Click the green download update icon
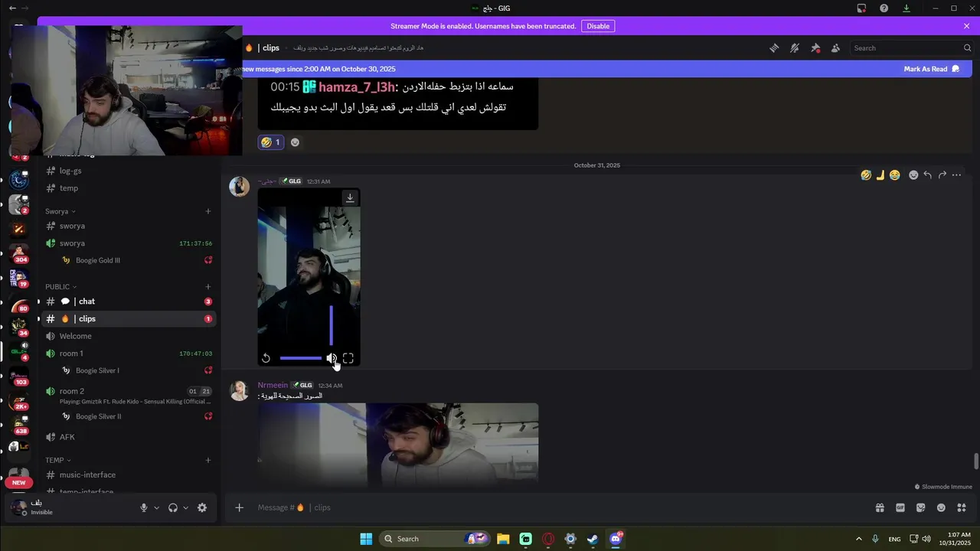The width and height of the screenshot is (980, 551). [906, 8]
